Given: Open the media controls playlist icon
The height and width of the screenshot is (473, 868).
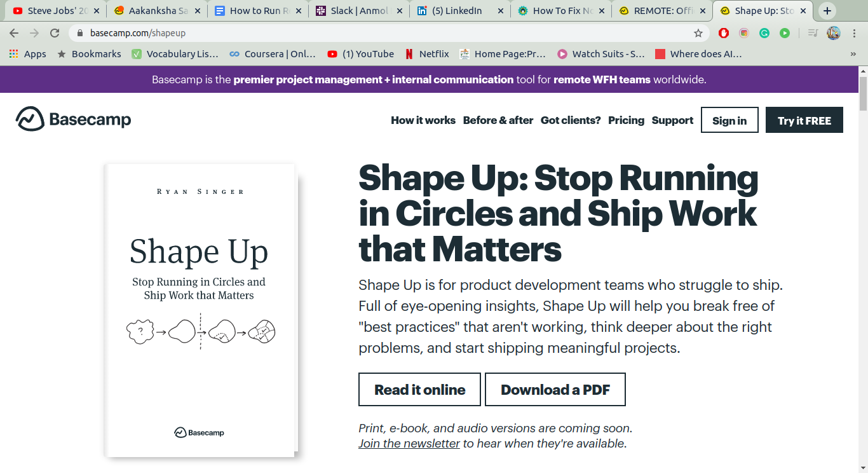Looking at the screenshot, I should click(813, 33).
